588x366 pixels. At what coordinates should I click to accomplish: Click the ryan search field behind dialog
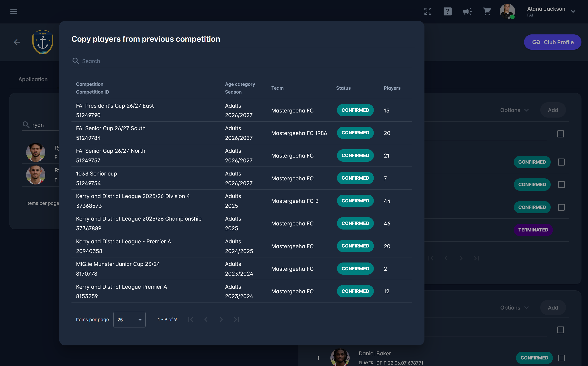point(40,125)
